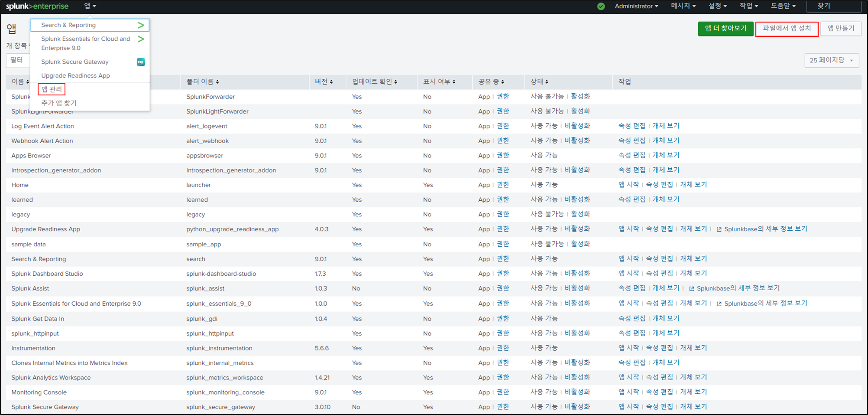Click 권한 for Clones Internal Metrics row
868x415 pixels.
503,363
